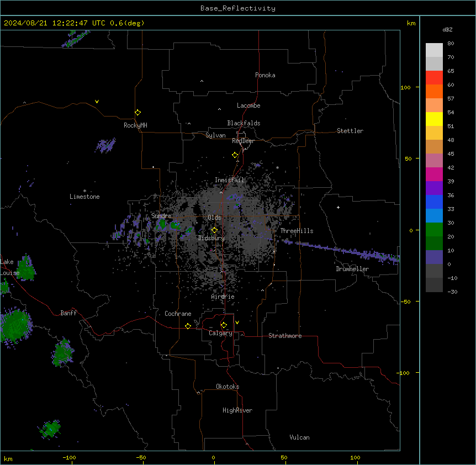Click the yellow marker south of RedDeer
Image resolution: width=476 pixels, height=465 pixels.
tap(235, 155)
